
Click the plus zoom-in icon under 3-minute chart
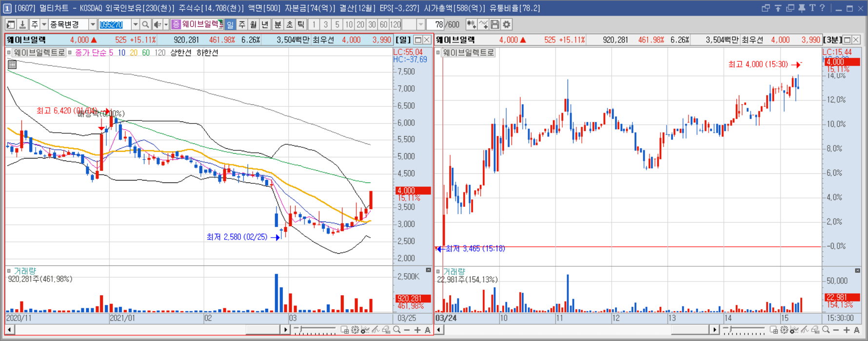click(847, 330)
